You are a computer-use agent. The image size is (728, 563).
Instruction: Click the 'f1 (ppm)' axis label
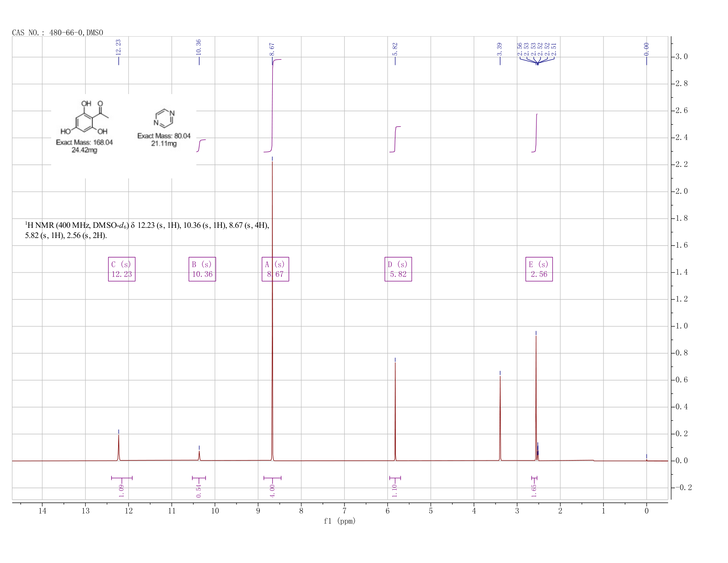[340, 521]
